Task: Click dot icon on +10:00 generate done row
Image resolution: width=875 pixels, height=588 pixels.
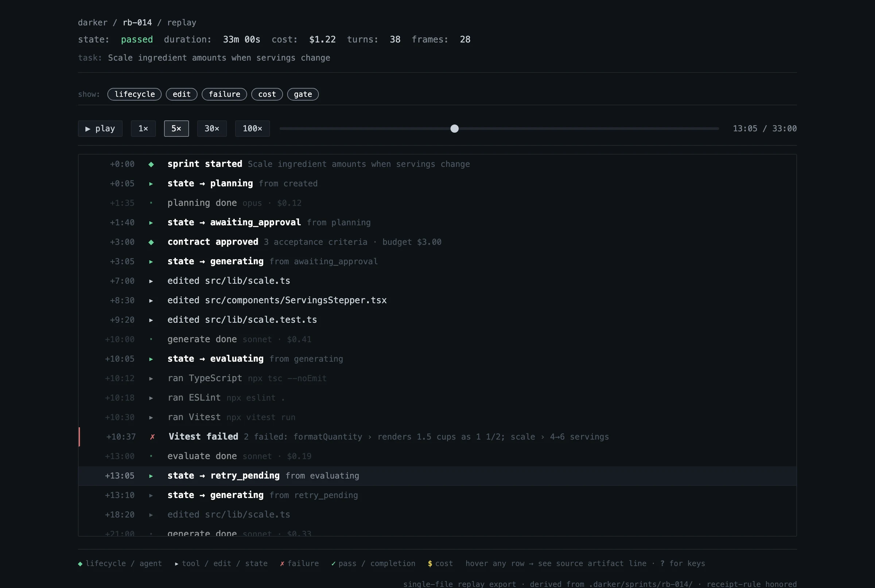Action: point(151,339)
